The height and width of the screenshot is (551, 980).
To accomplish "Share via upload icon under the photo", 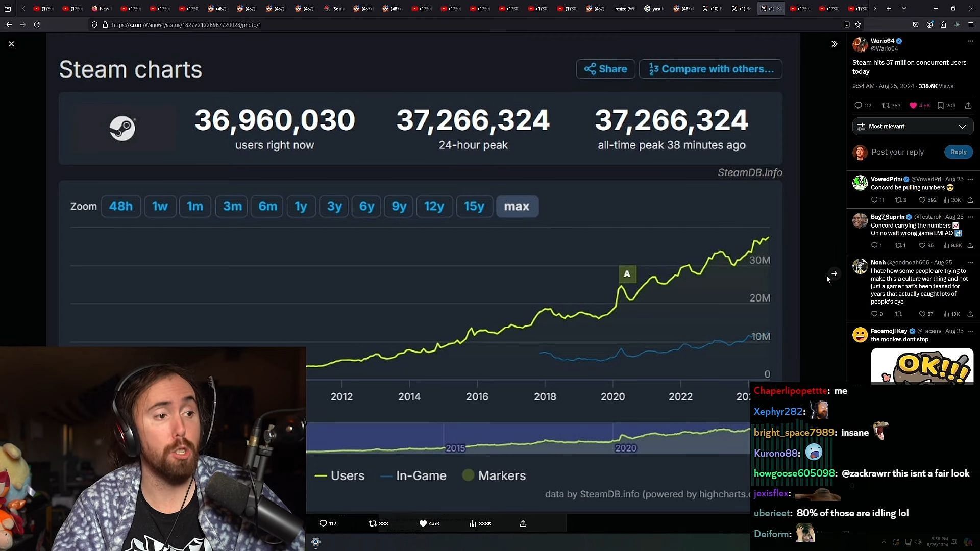I will pyautogui.click(x=523, y=523).
